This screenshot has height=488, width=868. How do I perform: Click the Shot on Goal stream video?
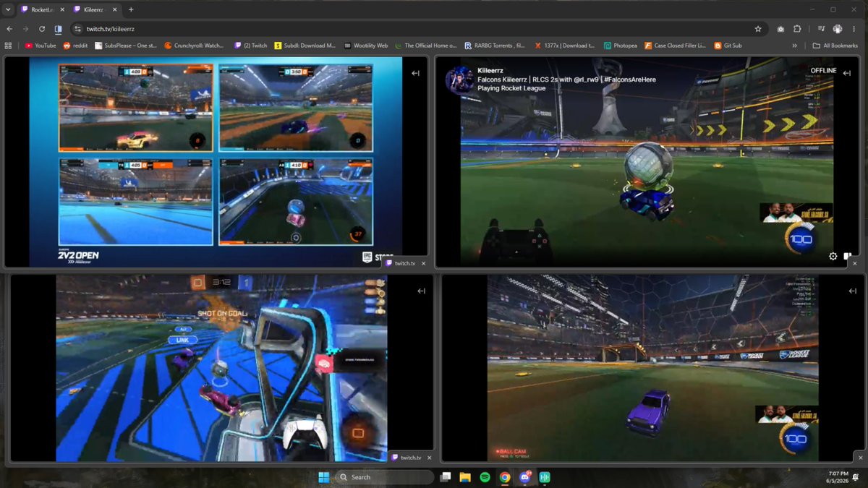(x=221, y=367)
